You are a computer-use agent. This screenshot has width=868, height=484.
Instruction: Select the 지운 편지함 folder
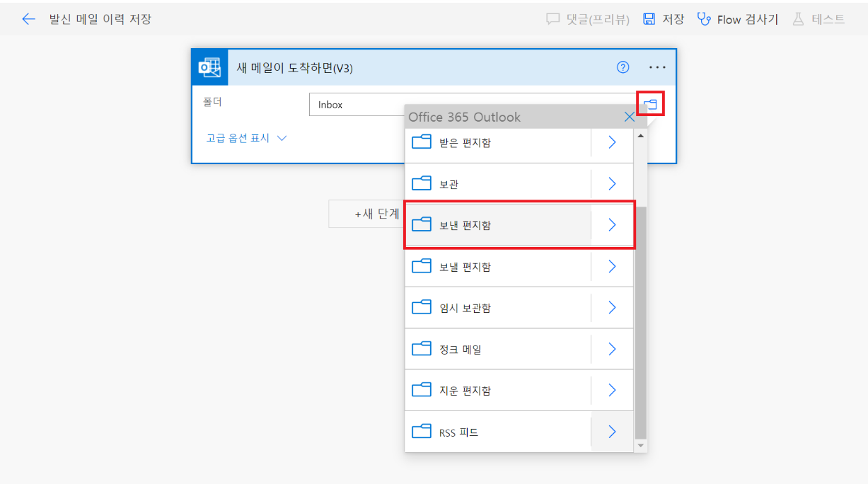coord(497,390)
